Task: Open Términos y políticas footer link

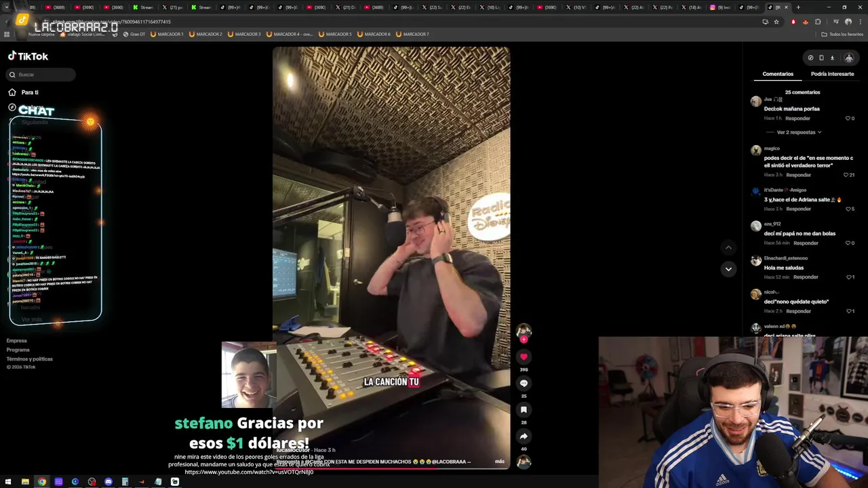Action: (30, 359)
